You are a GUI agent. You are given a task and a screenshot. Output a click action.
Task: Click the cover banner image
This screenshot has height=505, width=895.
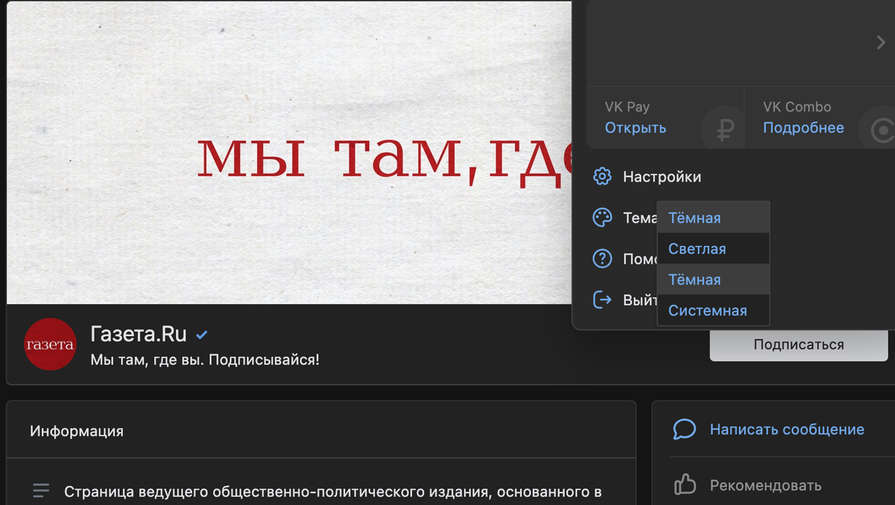pos(289,152)
